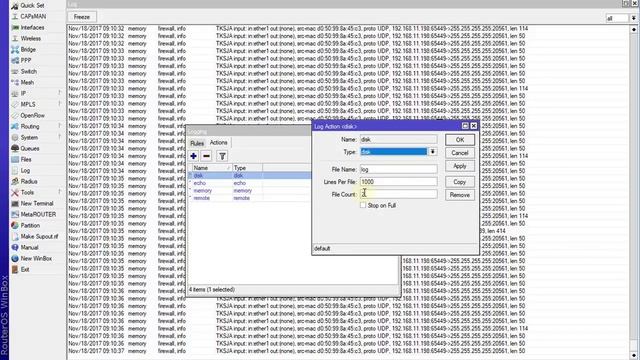Click the Make Supout.rif icon
Viewport: 640px width, 360px height.
tap(15, 237)
